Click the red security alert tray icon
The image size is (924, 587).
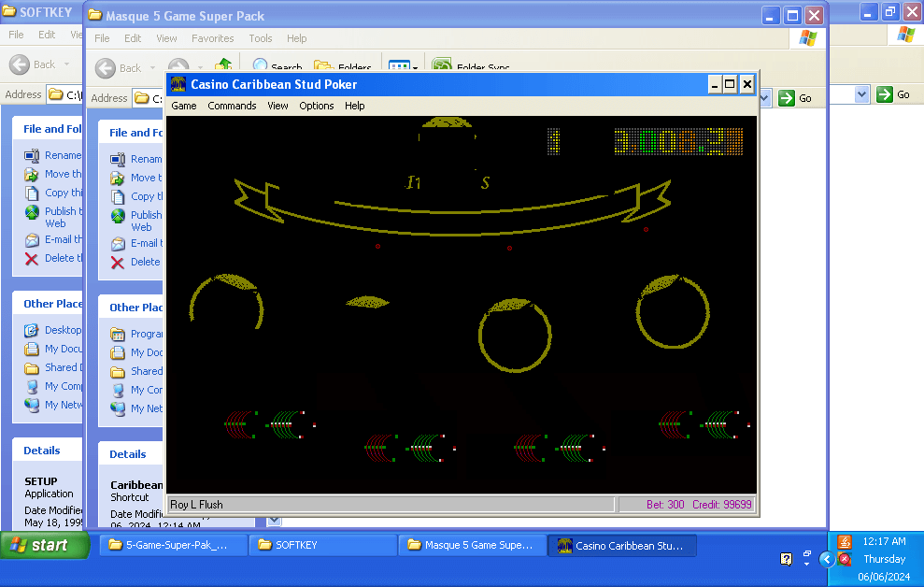click(x=845, y=559)
